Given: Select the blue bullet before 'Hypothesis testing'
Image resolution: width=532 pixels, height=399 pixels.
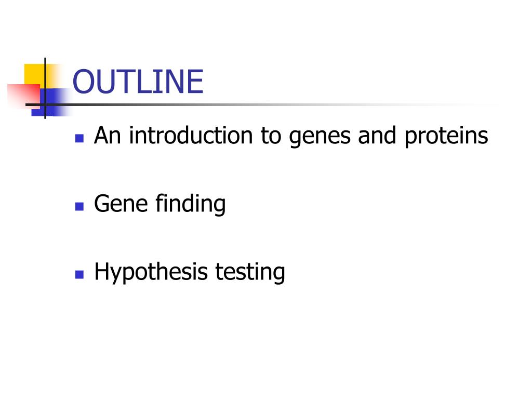Looking at the screenshot, I should tap(79, 274).
